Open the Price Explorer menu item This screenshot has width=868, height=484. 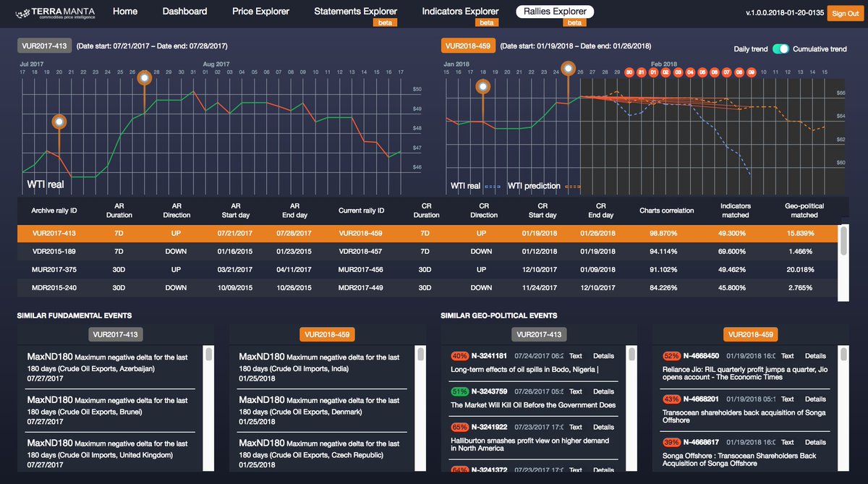pyautogui.click(x=260, y=12)
